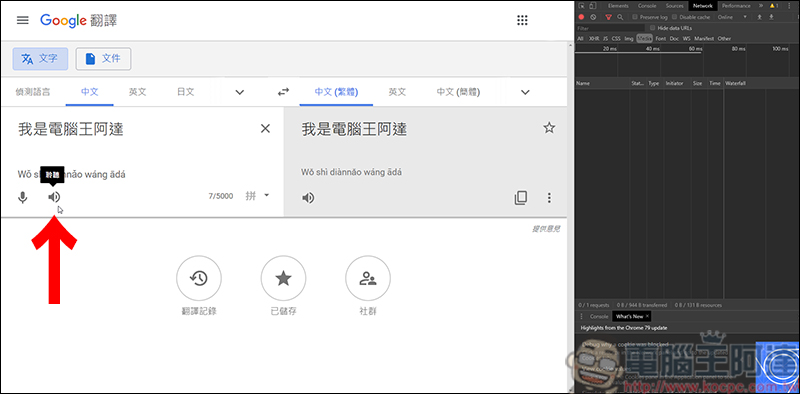Open the Google Translate hamburger main menu

pos(22,20)
